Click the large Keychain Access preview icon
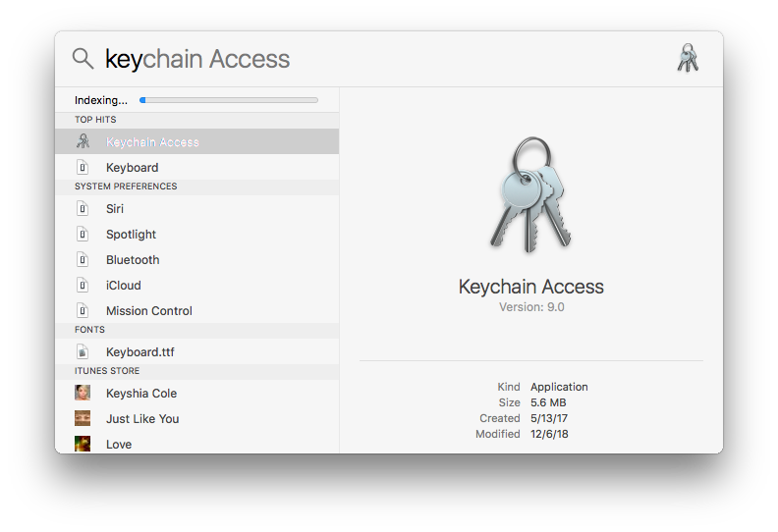The image size is (778, 532). pos(530,194)
